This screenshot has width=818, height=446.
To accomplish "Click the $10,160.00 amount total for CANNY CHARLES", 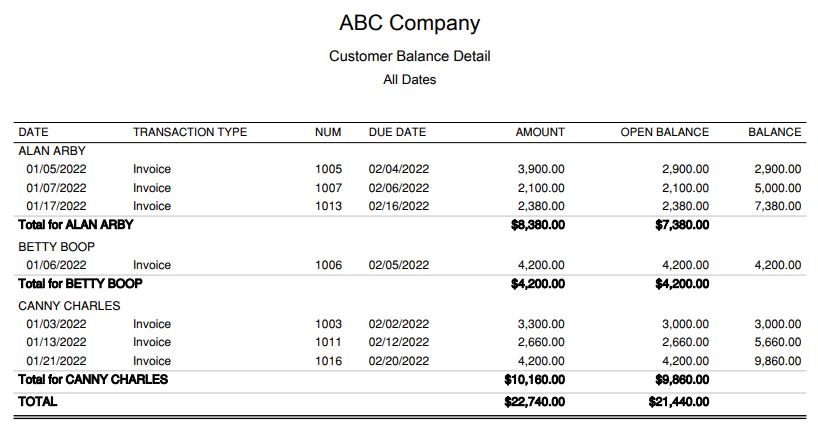I will coord(535,380).
